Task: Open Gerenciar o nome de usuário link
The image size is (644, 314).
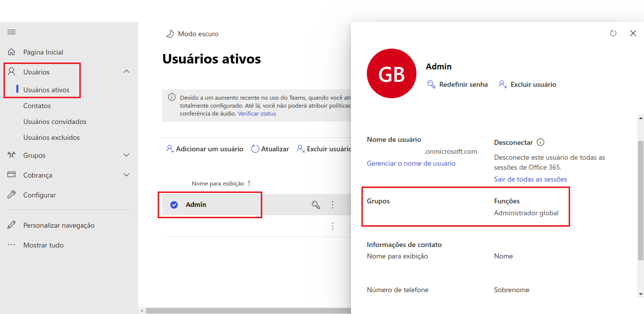Action: coord(410,163)
